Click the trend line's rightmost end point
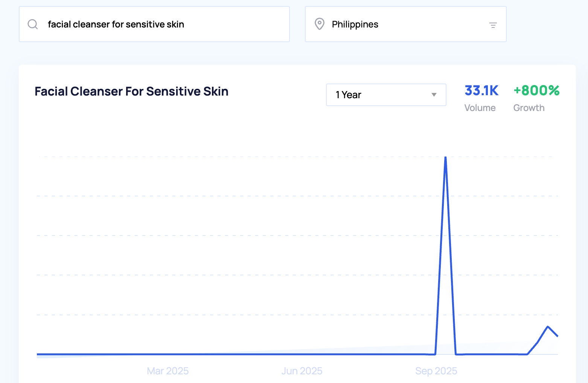This screenshot has width=588, height=383. pyautogui.click(x=557, y=336)
